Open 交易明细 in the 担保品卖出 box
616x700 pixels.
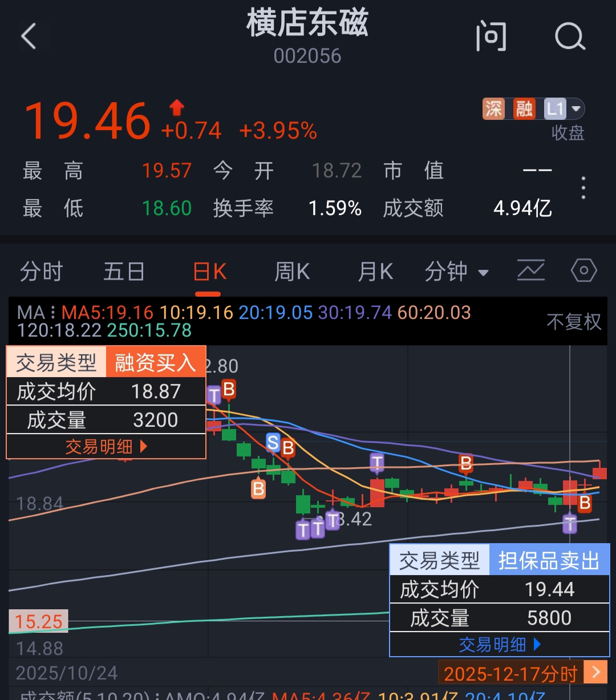coord(500,645)
